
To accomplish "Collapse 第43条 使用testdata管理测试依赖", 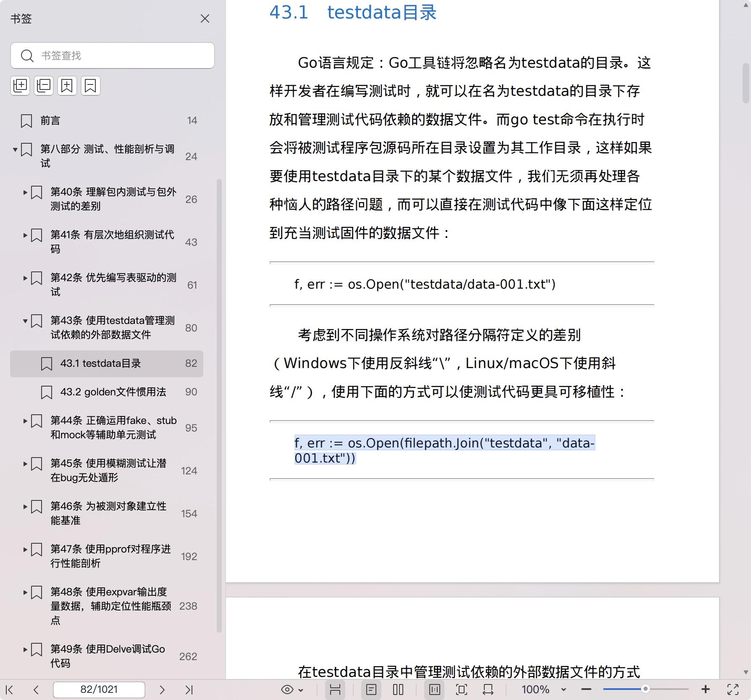I will tap(25, 321).
